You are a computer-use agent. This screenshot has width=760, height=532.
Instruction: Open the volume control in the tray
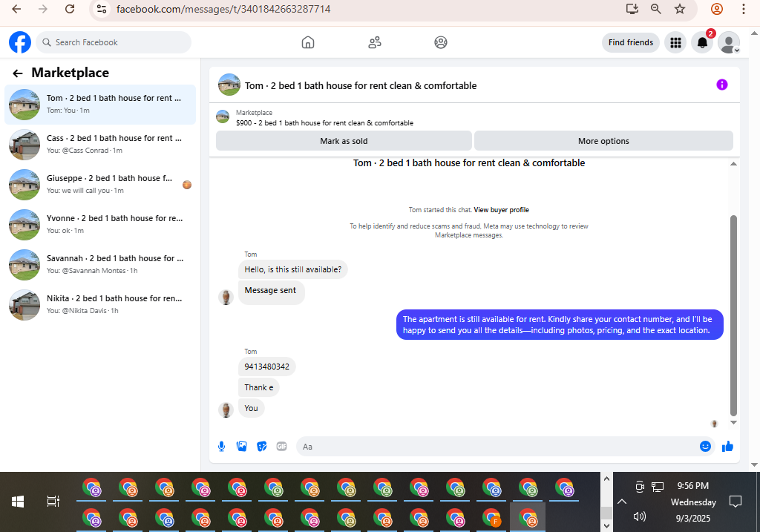click(x=640, y=516)
